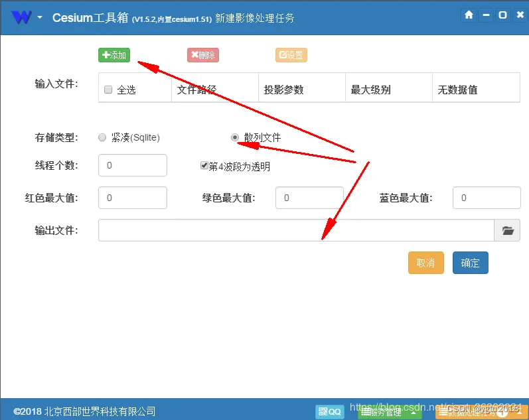
Task: Click the orange 设置 (settings) button
Action: pyautogui.click(x=291, y=55)
